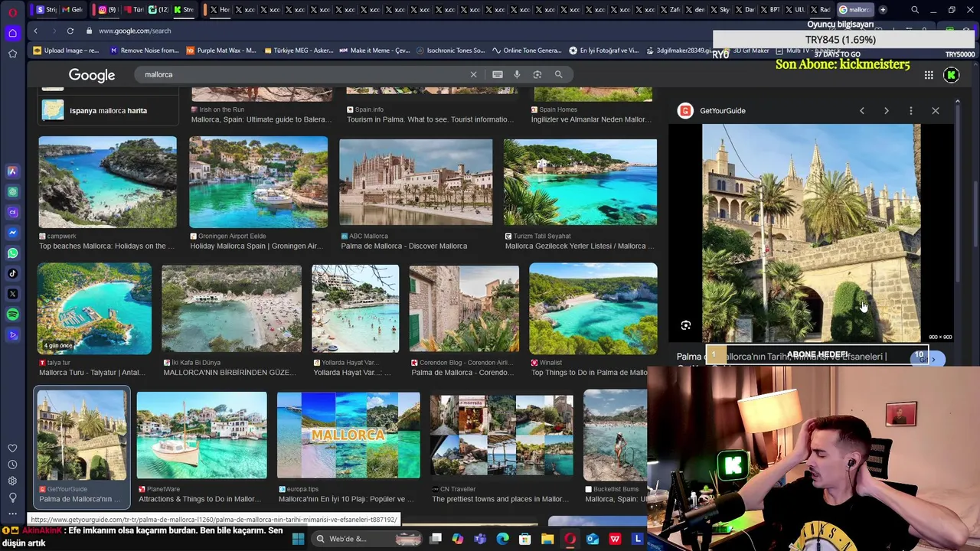Open Microsoft Edge from taskbar
Image resolution: width=980 pixels, height=551 pixels.
coord(502,539)
